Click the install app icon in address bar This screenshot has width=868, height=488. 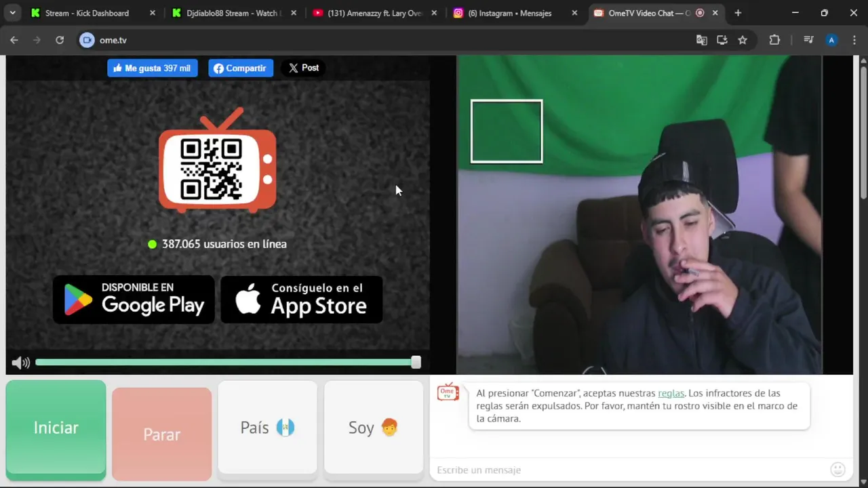coord(722,40)
